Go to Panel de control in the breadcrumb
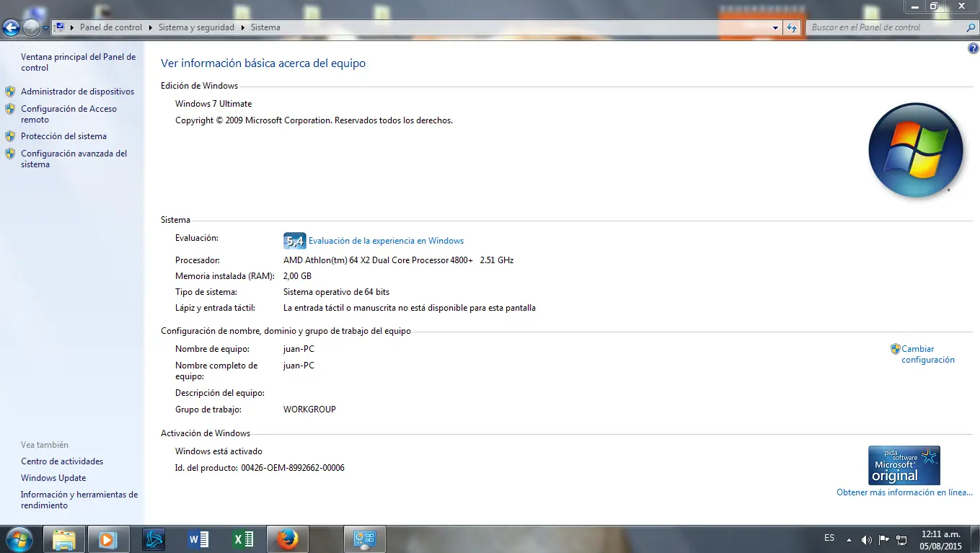Image resolution: width=980 pixels, height=553 pixels. (111, 27)
